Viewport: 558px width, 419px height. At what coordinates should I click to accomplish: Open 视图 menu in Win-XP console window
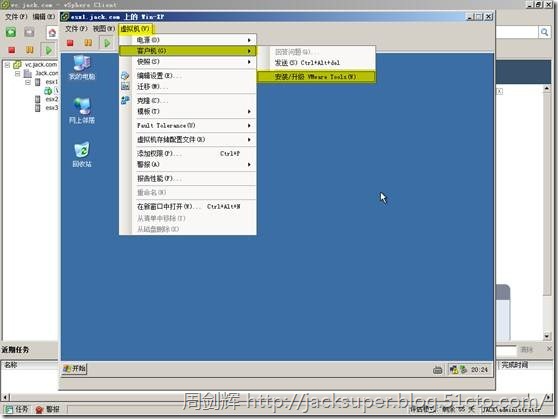pyautogui.click(x=104, y=29)
